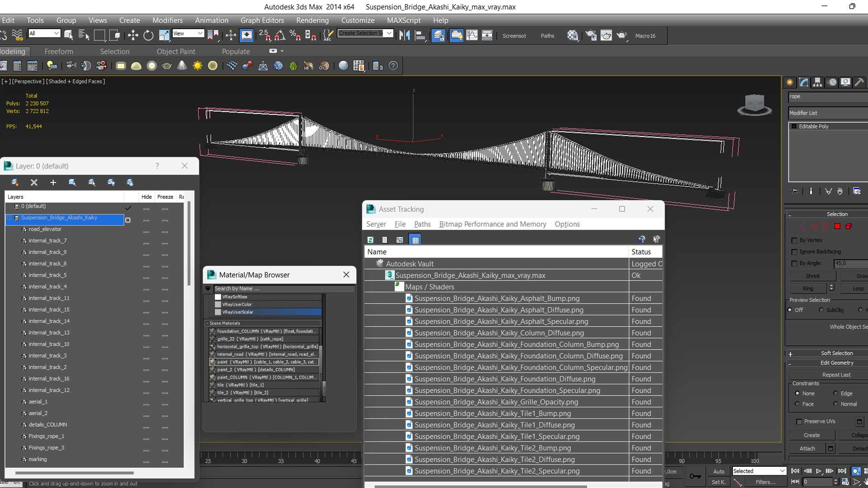
Task: Click the Create button in Edit Geometry
Action: click(x=812, y=435)
